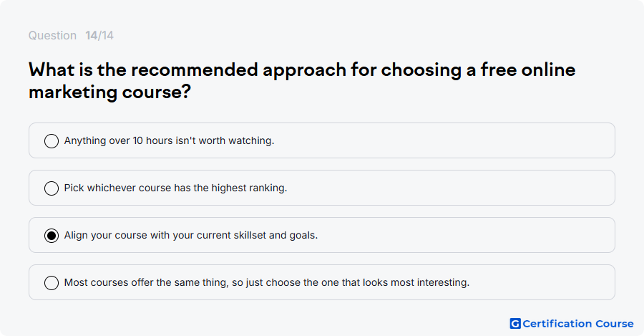Click empty area inside 'Most courses offer' answer card
Image resolution: width=644 pixels, height=336 pixels.
click(x=542, y=282)
